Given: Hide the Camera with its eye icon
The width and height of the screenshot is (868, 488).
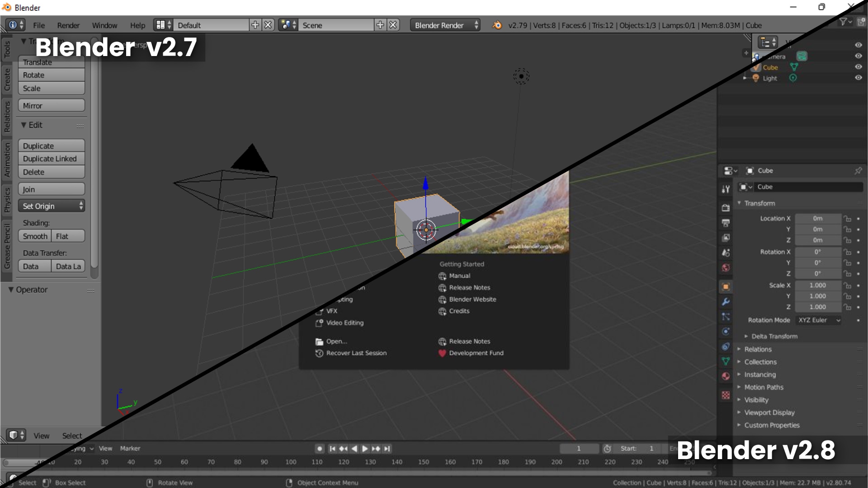Looking at the screenshot, I should pos(858,56).
